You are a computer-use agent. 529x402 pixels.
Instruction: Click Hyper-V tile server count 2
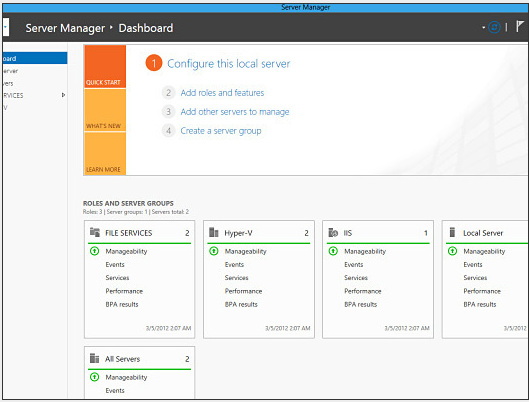(306, 233)
